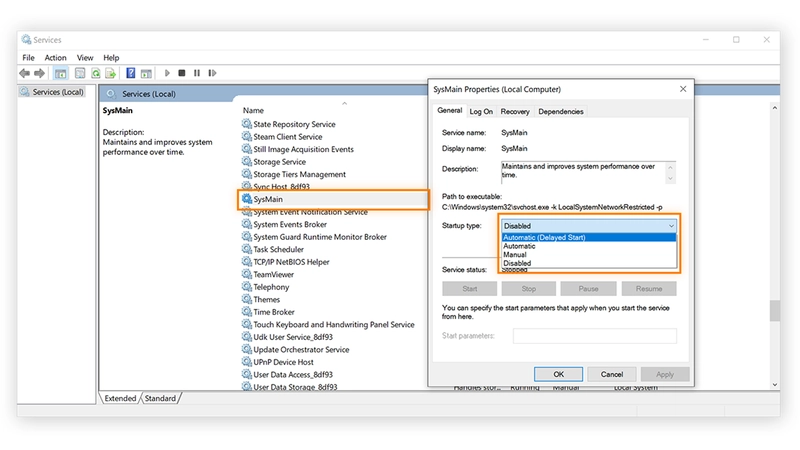Click gear icon beside Telephony
800x450 pixels.
247,287
